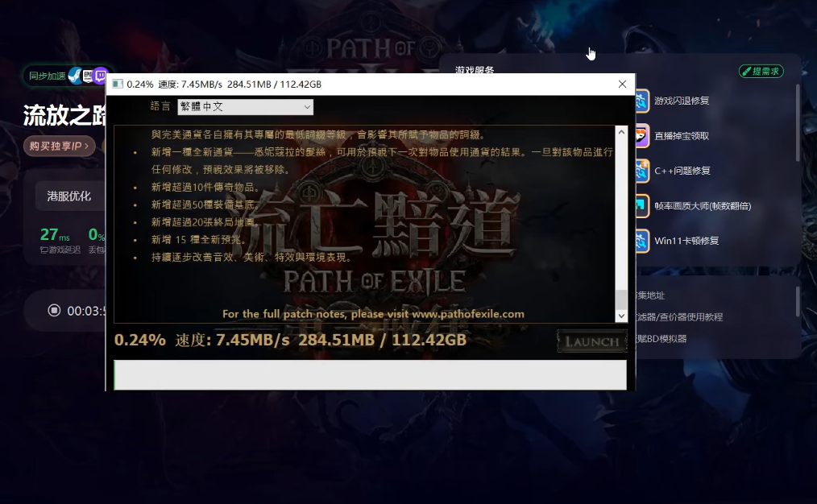817x504 pixels.
Task: Click the patch note line 新增 15 種全新預兆
Action: click(x=198, y=239)
